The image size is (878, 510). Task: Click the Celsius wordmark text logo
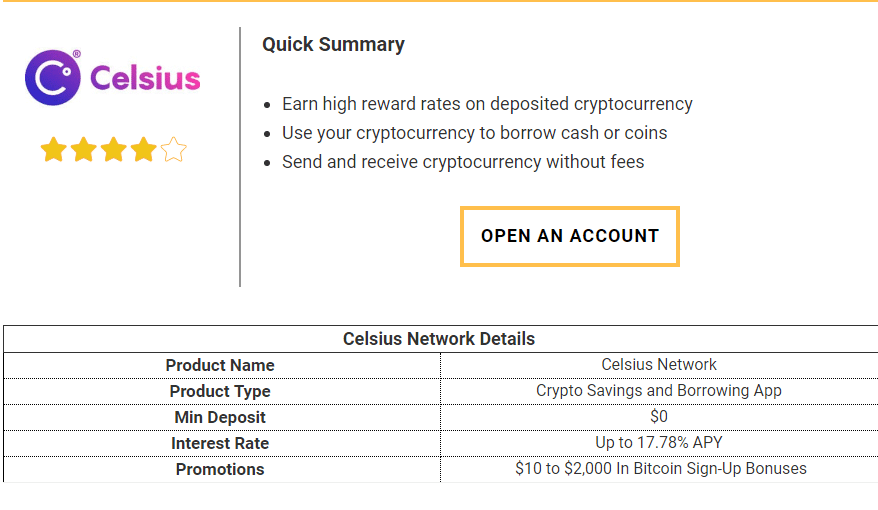point(145,78)
